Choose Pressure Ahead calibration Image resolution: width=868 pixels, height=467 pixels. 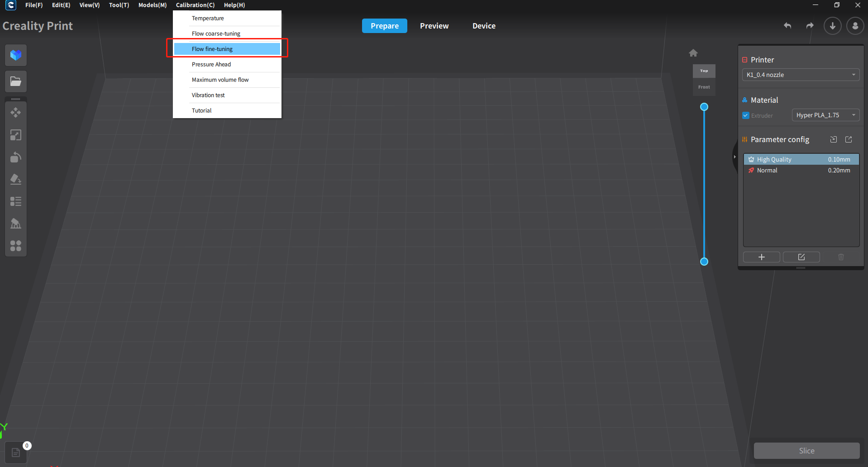[x=227, y=64]
